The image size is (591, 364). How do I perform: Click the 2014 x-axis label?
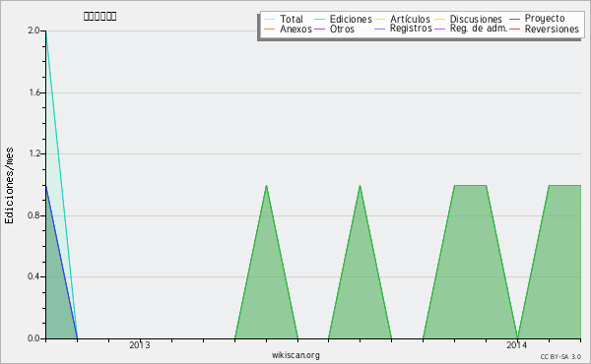coord(517,344)
